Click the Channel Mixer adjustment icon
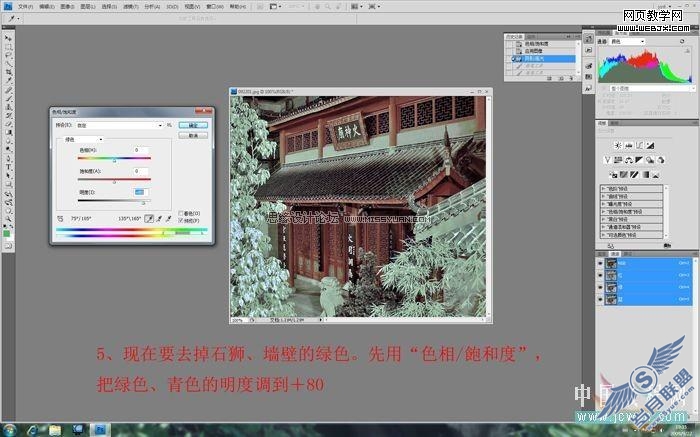700x437 pixels. pos(661,160)
